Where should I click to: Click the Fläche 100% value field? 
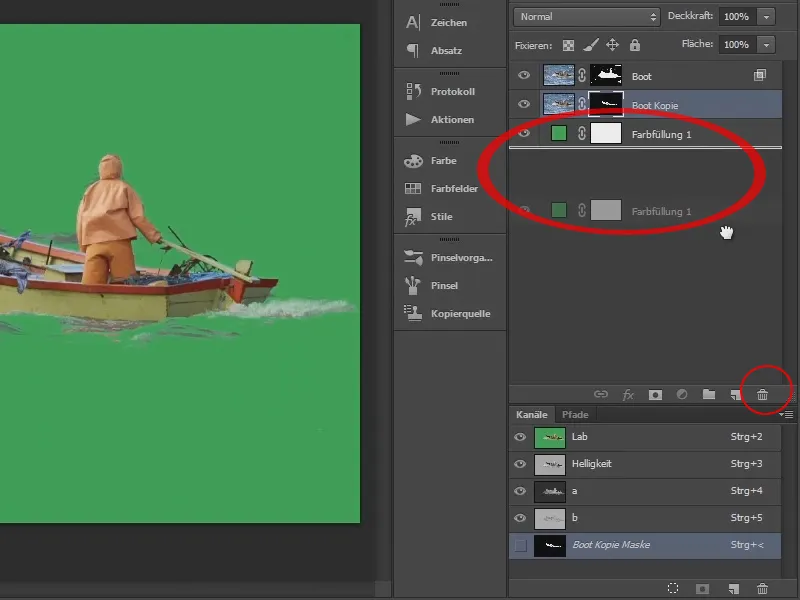737,45
